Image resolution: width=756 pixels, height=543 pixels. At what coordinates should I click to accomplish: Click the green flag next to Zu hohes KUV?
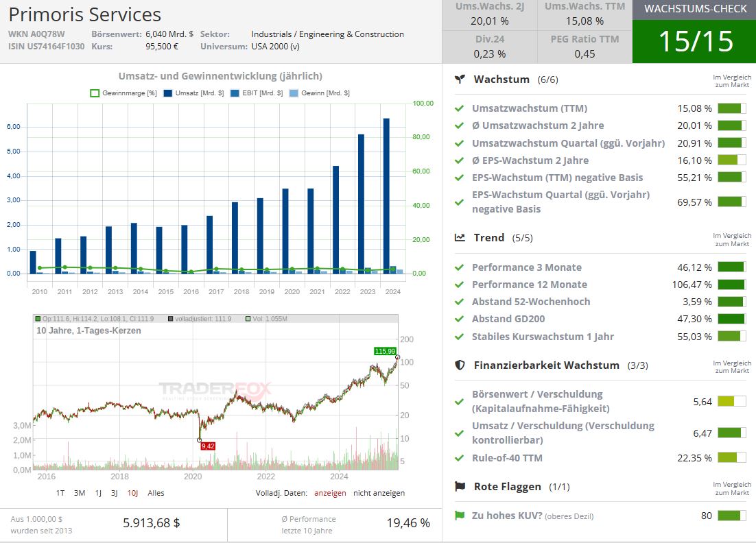point(460,516)
